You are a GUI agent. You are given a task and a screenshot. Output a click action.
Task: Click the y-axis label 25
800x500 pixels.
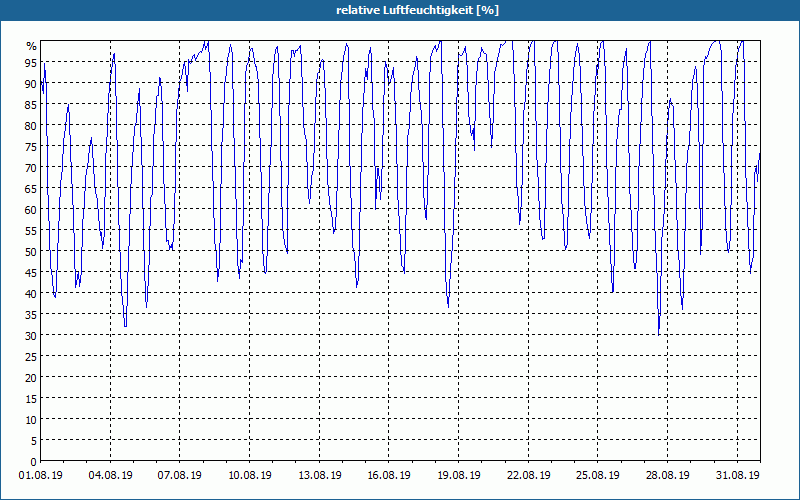coord(31,357)
